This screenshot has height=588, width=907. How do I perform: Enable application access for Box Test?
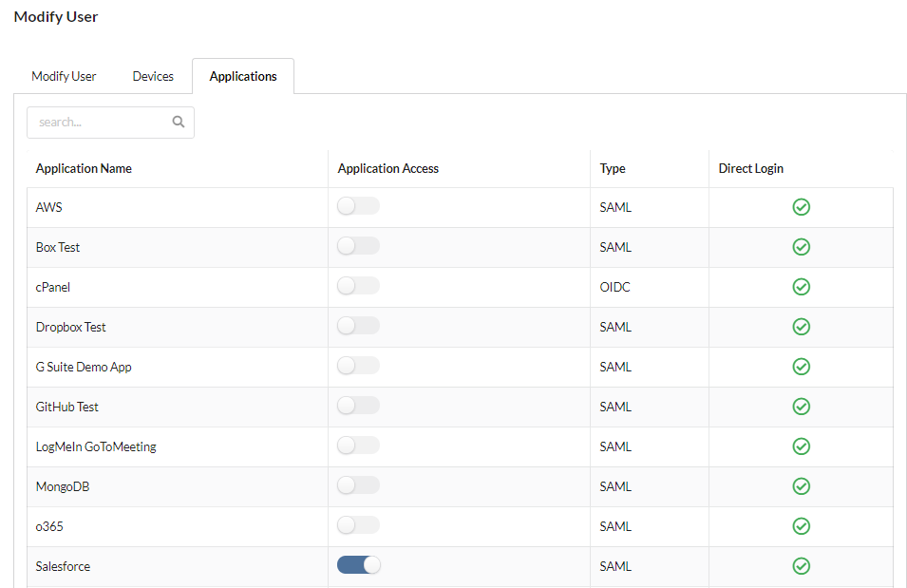pos(359,246)
